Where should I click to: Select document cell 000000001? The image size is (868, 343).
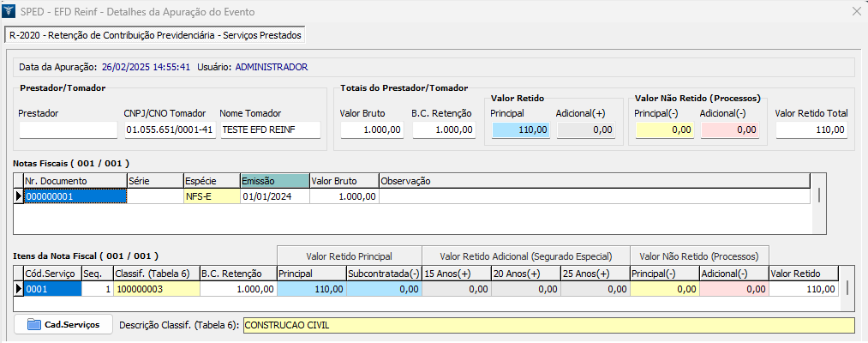pyautogui.click(x=75, y=196)
